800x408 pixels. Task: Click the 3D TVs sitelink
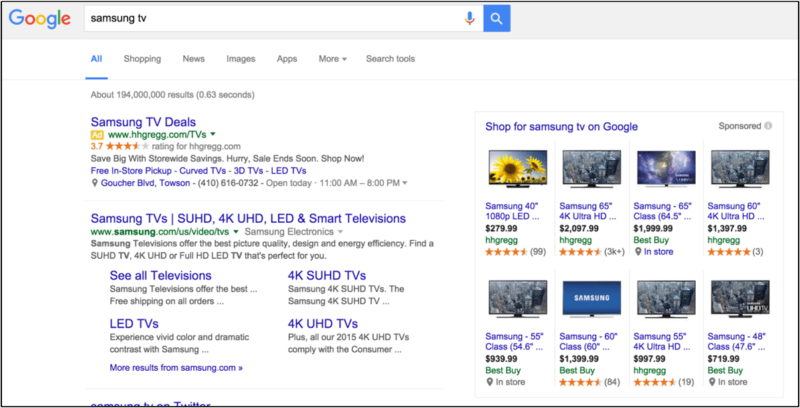(248, 171)
